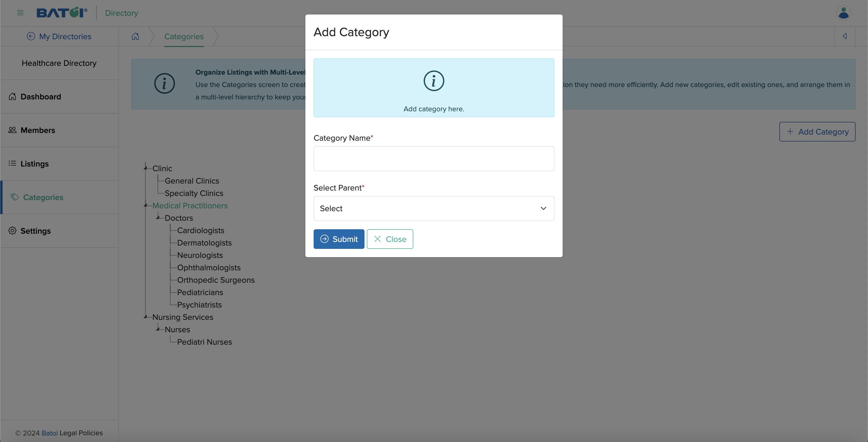Click the Settings sidebar icon

point(12,231)
